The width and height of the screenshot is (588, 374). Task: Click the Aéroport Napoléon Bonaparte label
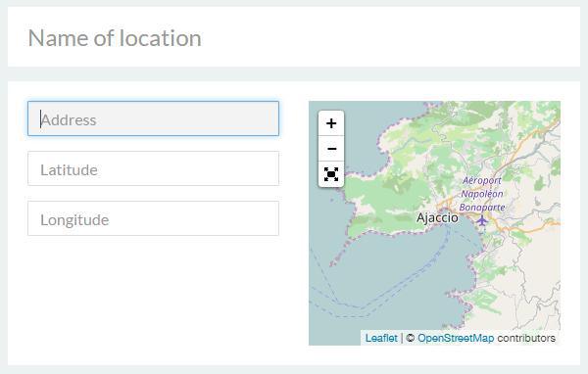[x=482, y=194]
